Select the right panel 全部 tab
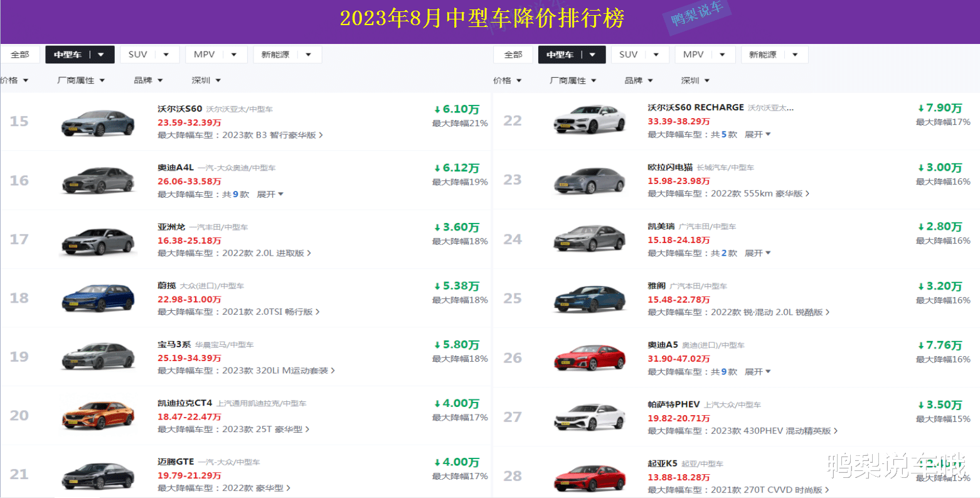Image resolution: width=980 pixels, height=498 pixels. 513,55
